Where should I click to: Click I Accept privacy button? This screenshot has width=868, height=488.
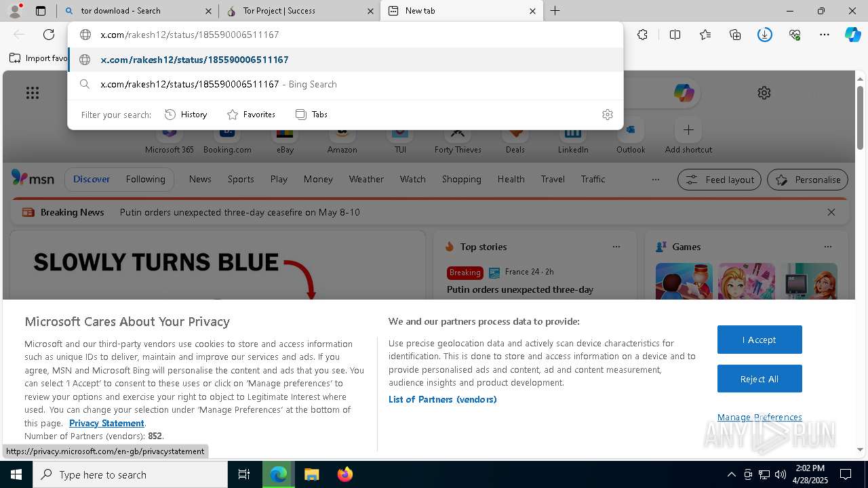[759, 340]
